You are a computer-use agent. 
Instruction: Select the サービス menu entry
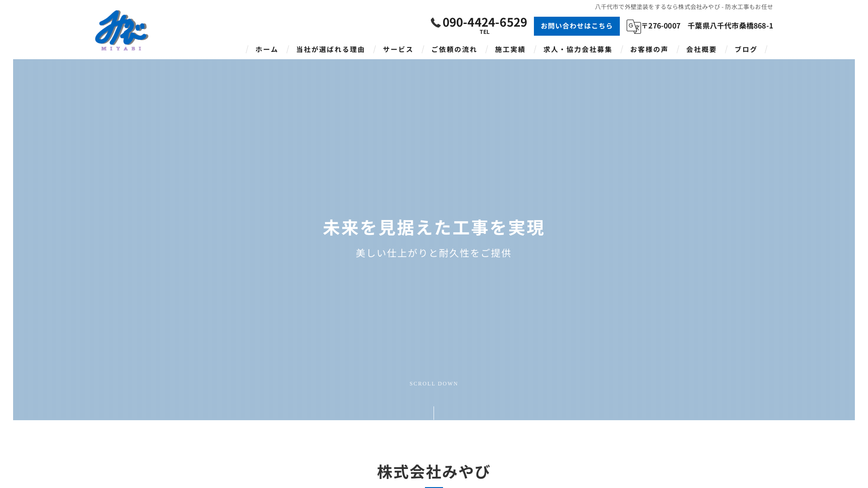pyautogui.click(x=397, y=50)
